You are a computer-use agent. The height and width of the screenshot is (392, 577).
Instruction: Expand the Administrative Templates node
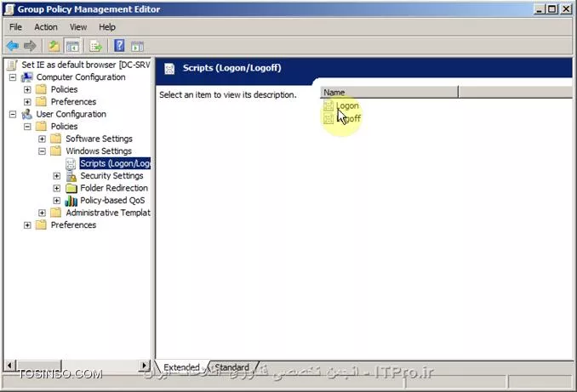42,213
